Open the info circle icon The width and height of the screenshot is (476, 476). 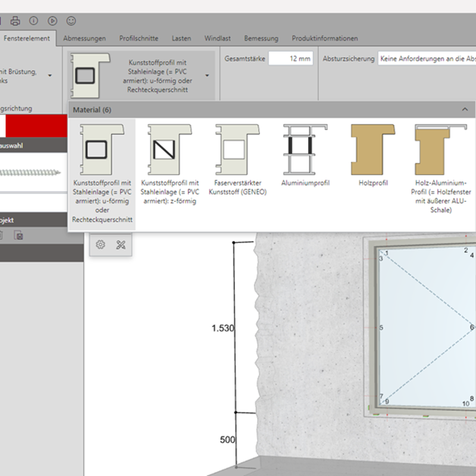(x=34, y=21)
